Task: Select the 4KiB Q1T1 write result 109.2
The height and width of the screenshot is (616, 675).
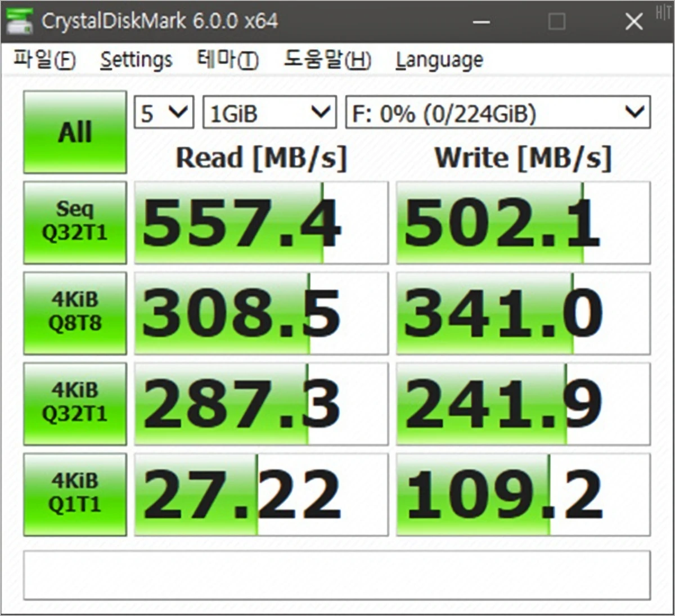Action: (x=523, y=494)
